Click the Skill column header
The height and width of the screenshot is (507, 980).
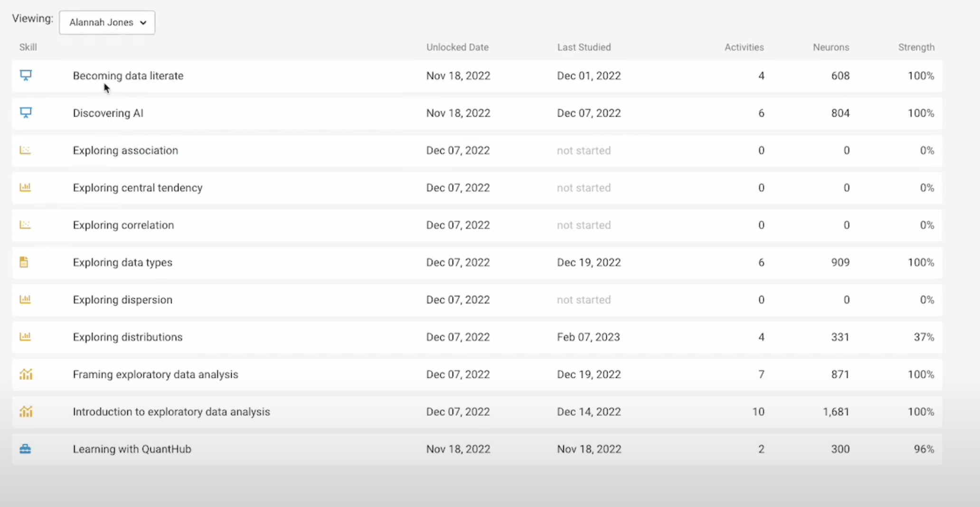tap(28, 47)
